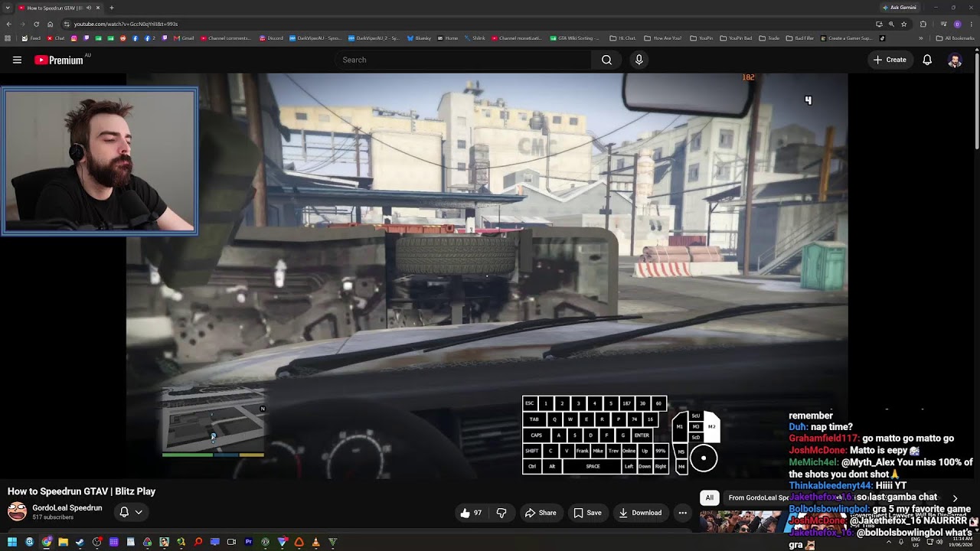Open Chrome zoom magnifier in address bar

click(891, 24)
